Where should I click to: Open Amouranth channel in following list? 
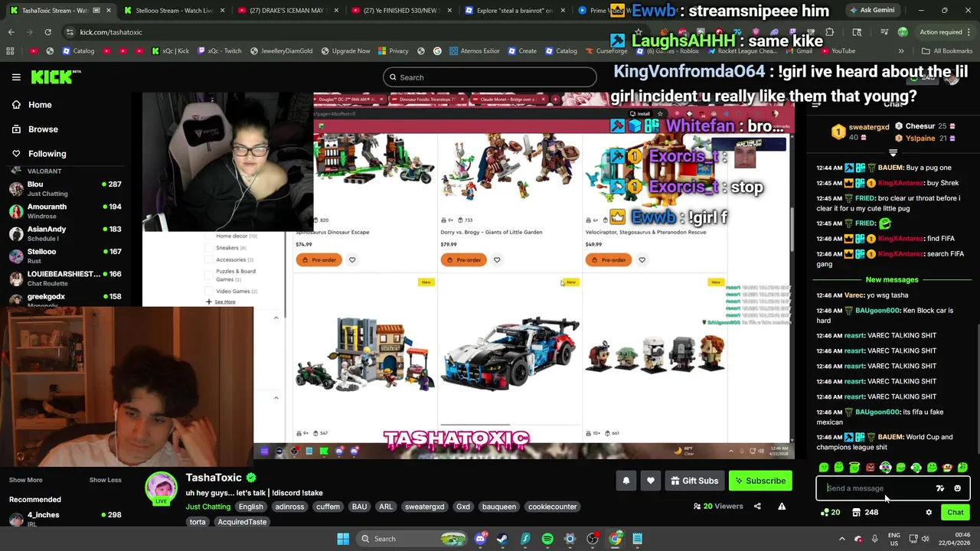(x=66, y=211)
